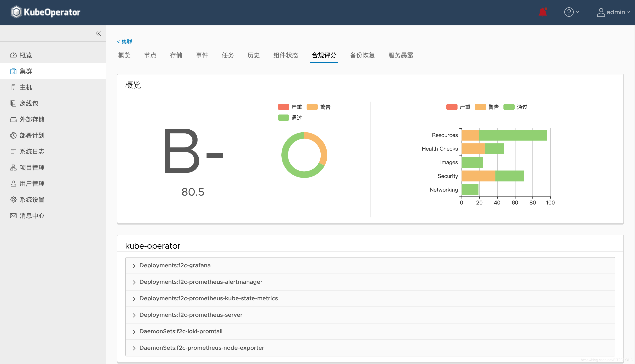Toggle 警告 legend in donut chart
The height and width of the screenshot is (364, 635).
(318, 107)
